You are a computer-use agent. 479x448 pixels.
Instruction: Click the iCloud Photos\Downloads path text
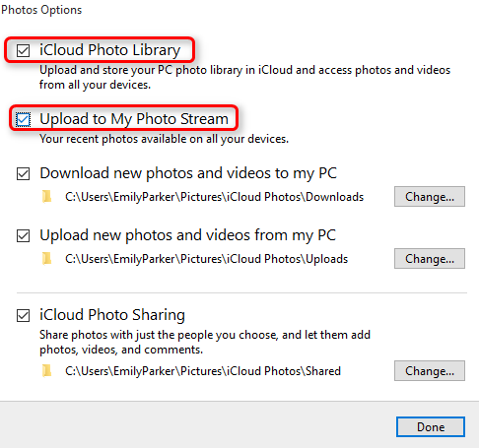pos(214,197)
